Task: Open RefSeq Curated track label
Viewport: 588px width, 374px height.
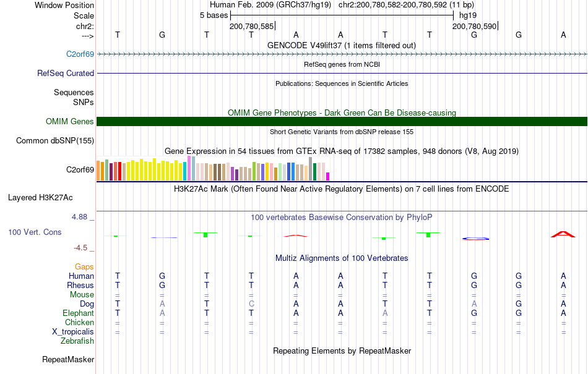Action: click(x=65, y=73)
